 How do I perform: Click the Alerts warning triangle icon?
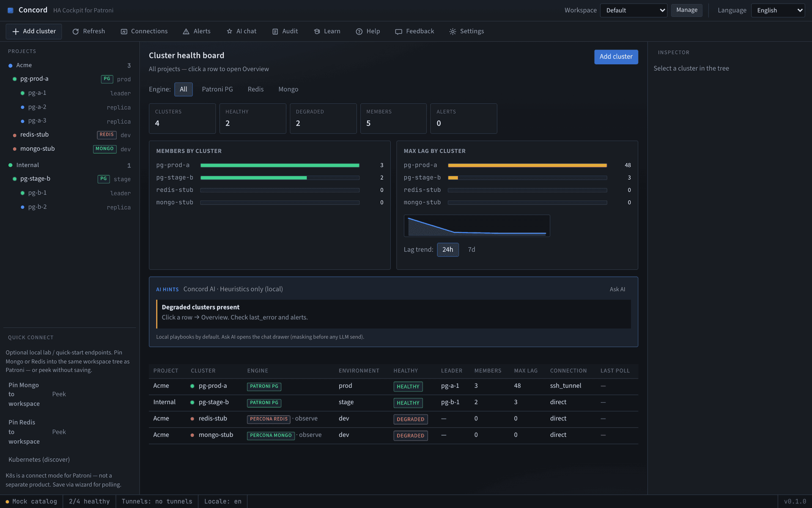click(x=186, y=31)
